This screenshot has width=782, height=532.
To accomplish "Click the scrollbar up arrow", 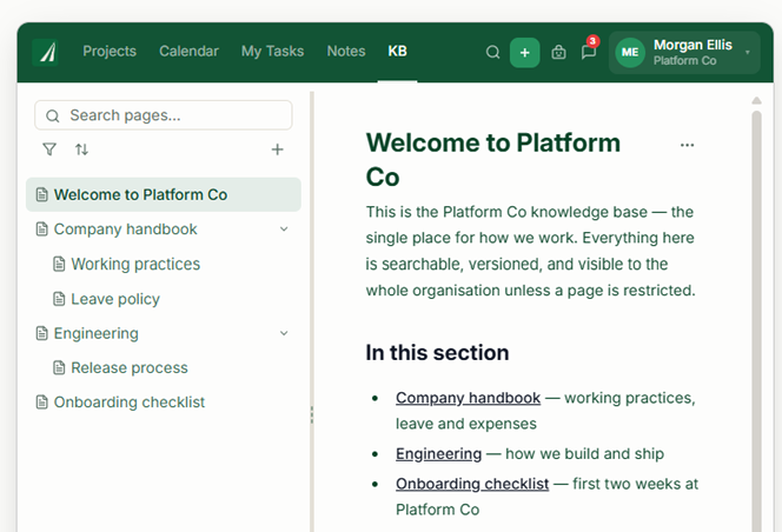I will pyautogui.click(x=756, y=100).
